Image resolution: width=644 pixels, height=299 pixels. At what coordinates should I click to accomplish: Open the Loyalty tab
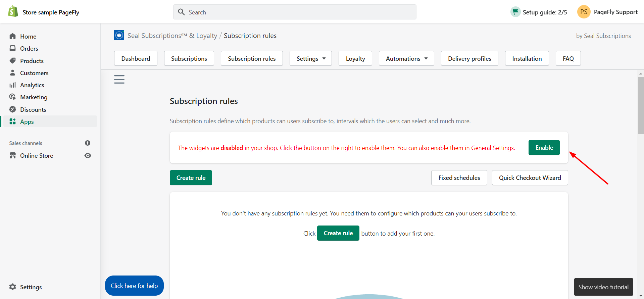pyautogui.click(x=355, y=58)
